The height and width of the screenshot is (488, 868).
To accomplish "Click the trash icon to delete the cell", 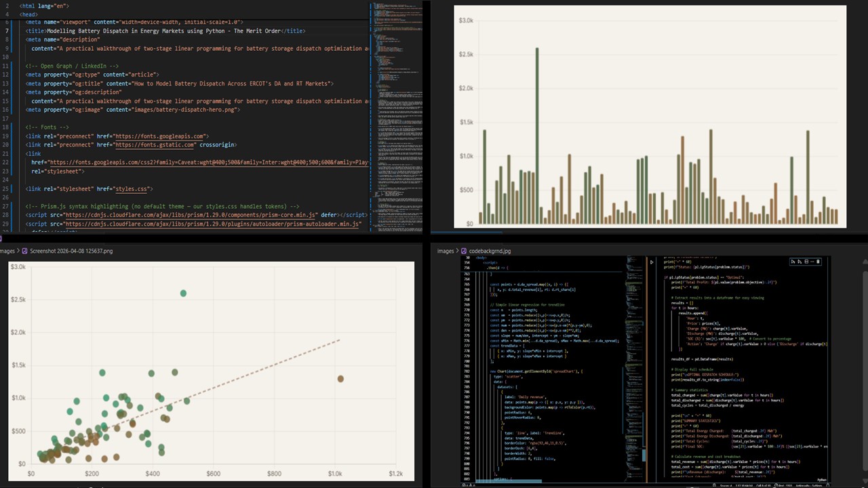I will coord(818,262).
